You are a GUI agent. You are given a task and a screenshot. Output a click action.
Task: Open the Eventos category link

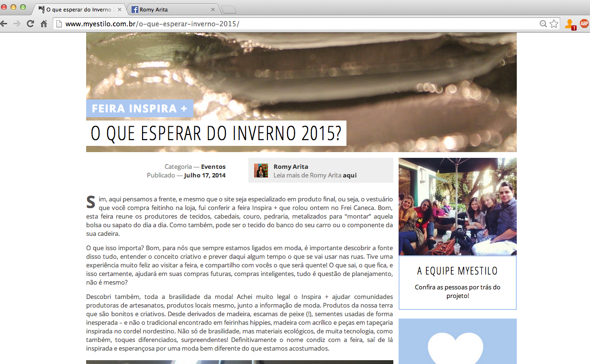(213, 166)
